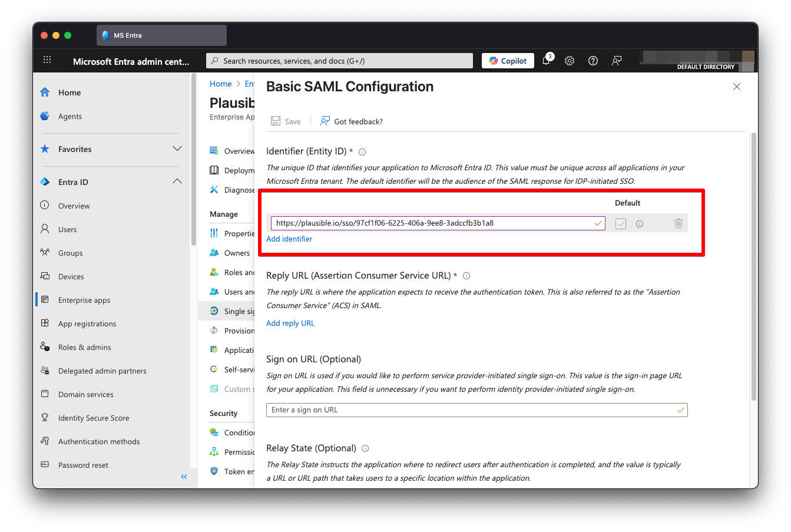Collapse the left navigation with the double-chevron
Screen dimensions: 791x532
click(x=183, y=476)
